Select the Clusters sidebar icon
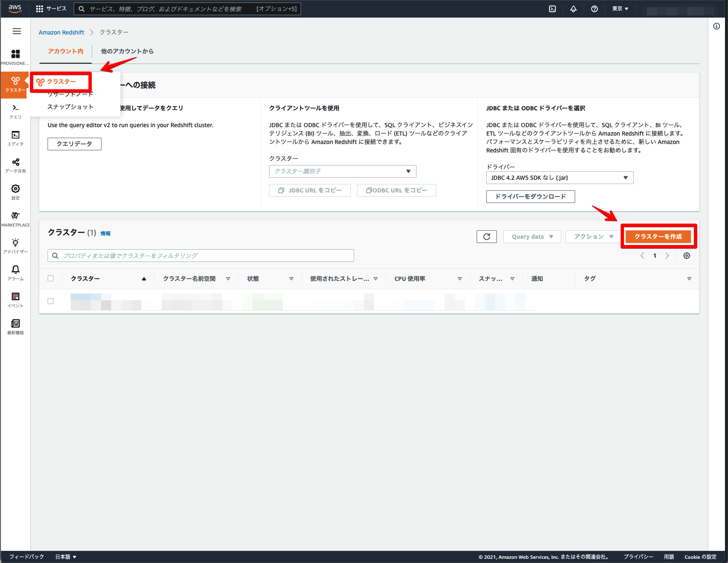 (16, 85)
